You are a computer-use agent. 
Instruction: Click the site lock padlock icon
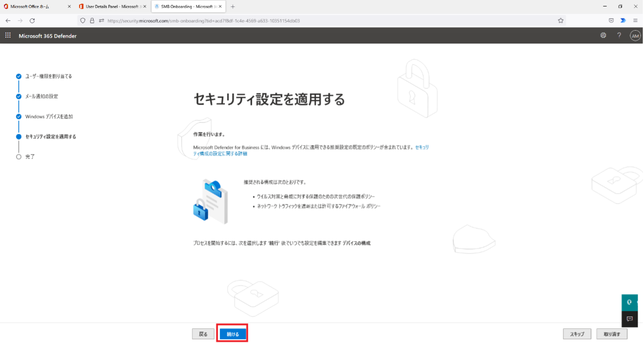coord(92,21)
